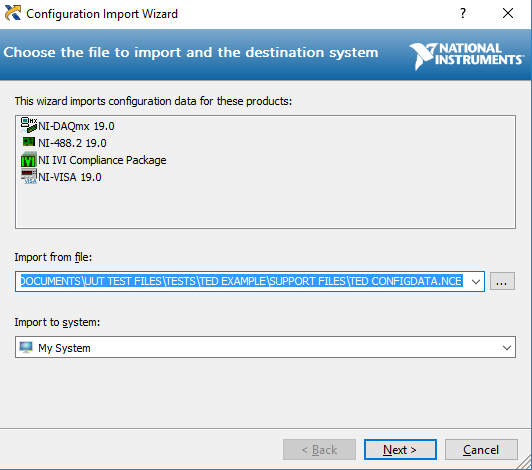Select the NI-DAQmx 19.0 list entry

click(x=76, y=126)
